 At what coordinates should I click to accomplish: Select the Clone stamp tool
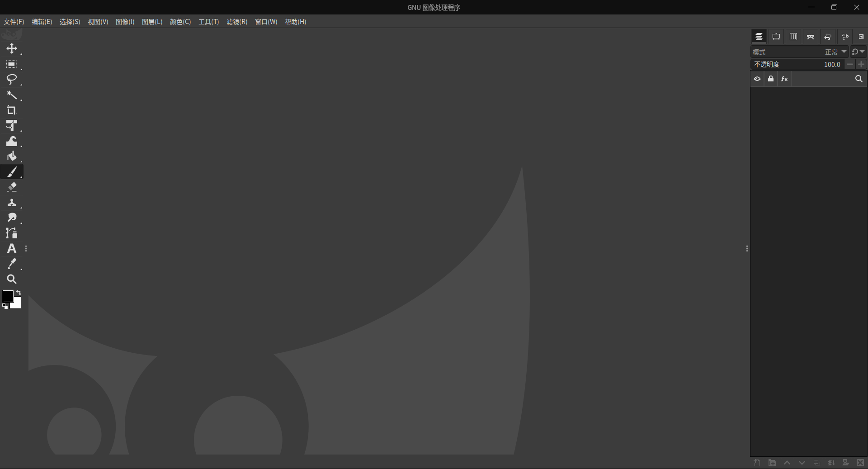(x=12, y=203)
